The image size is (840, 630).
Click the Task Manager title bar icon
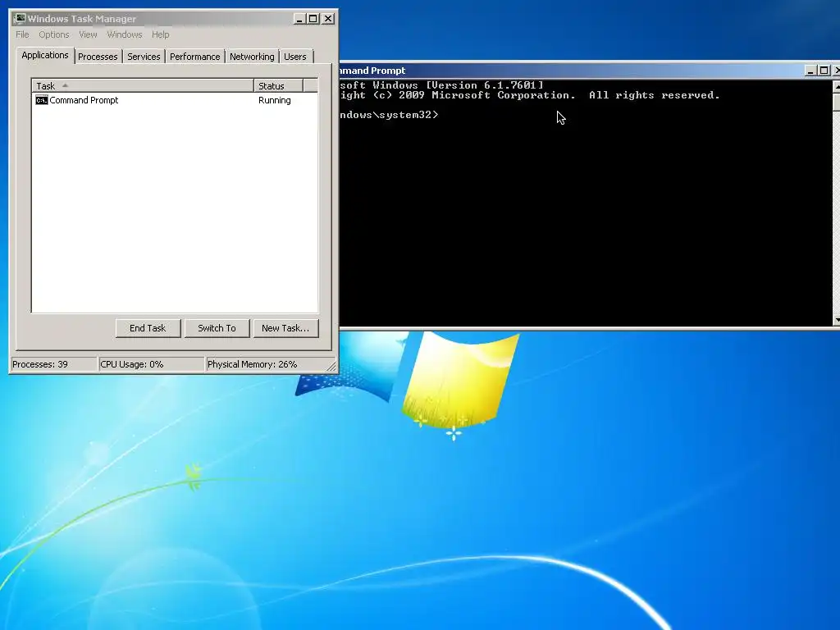point(20,19)
